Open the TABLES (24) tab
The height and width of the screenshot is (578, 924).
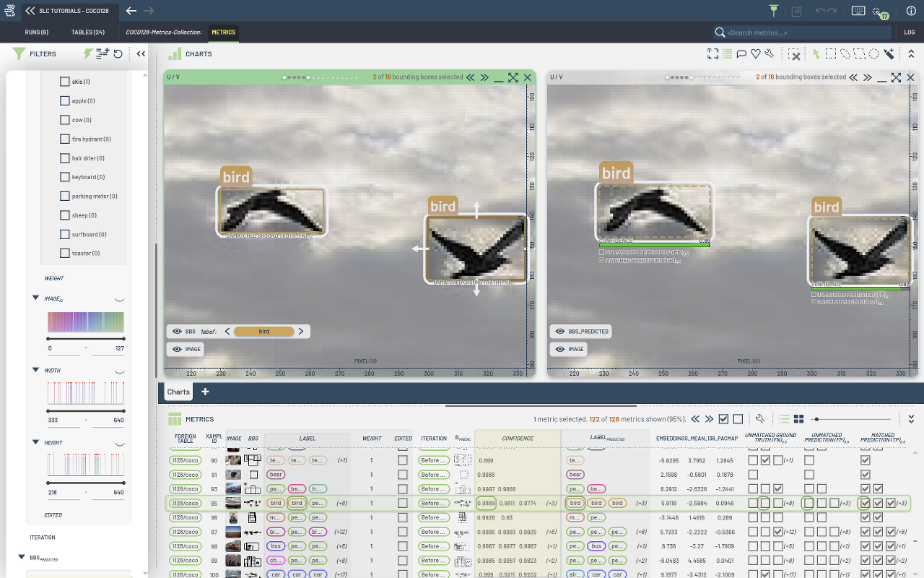pos(87,33)
